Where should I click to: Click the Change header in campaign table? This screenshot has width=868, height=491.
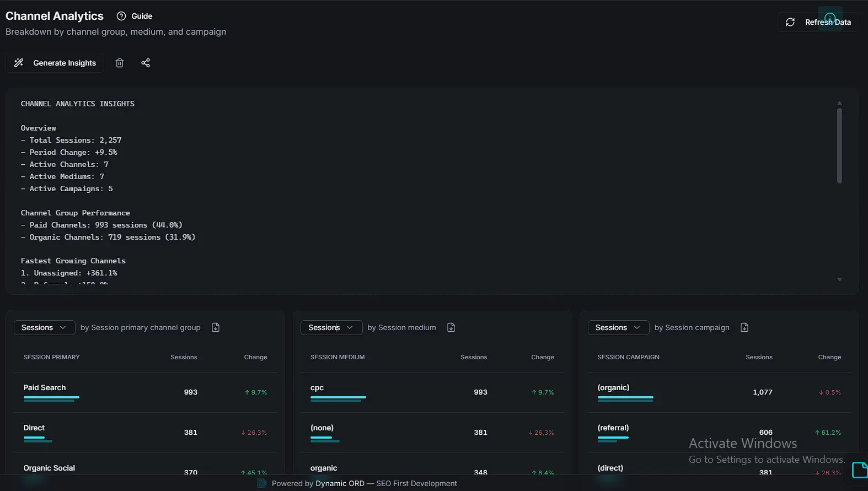pos(829,357)
